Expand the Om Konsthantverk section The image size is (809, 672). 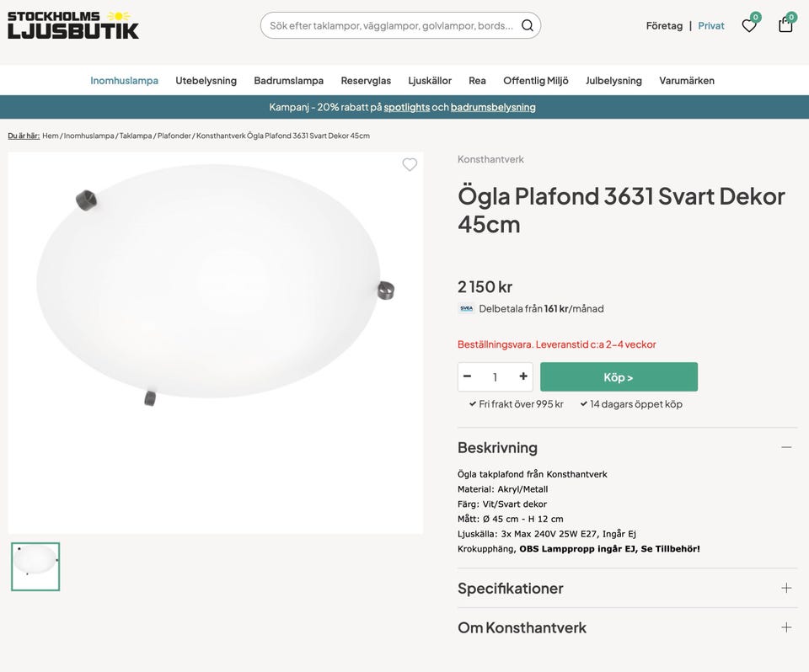pyautogui.click(x=786, y=627)
